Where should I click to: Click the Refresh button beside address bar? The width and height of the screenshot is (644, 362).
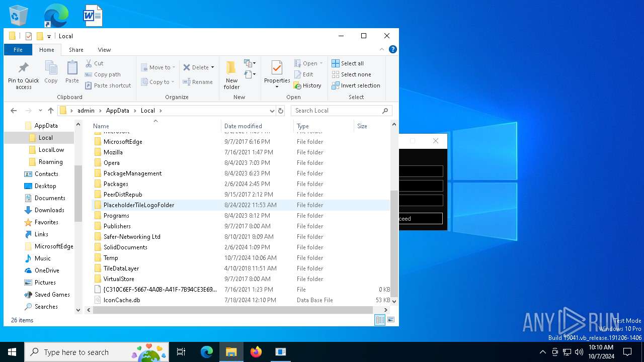click(x=281, y=111)
